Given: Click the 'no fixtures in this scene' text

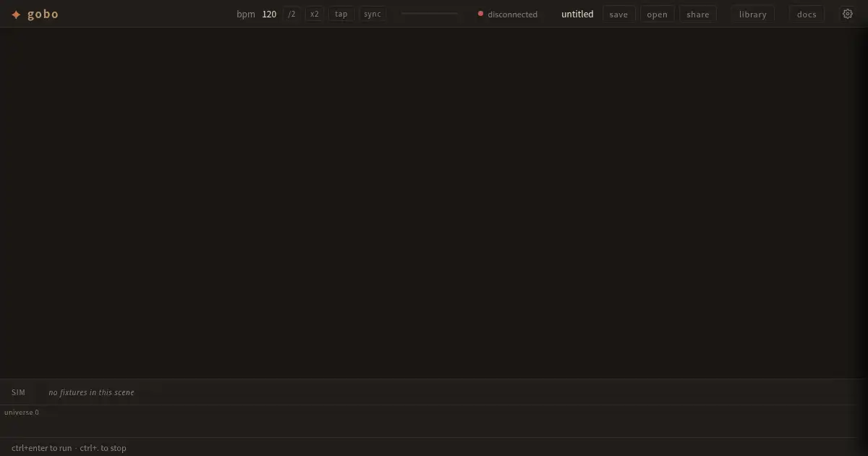Looking at the screenshot, I should click(x=91, y=392).
